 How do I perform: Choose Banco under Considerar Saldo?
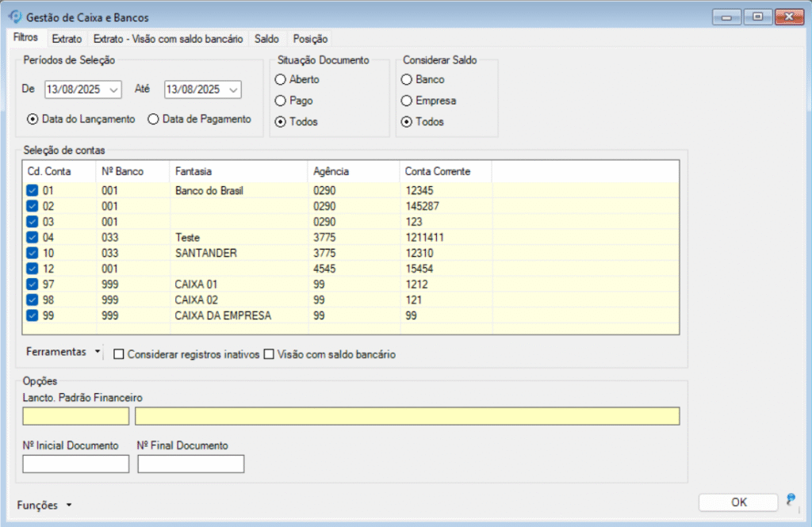point(407,79)
